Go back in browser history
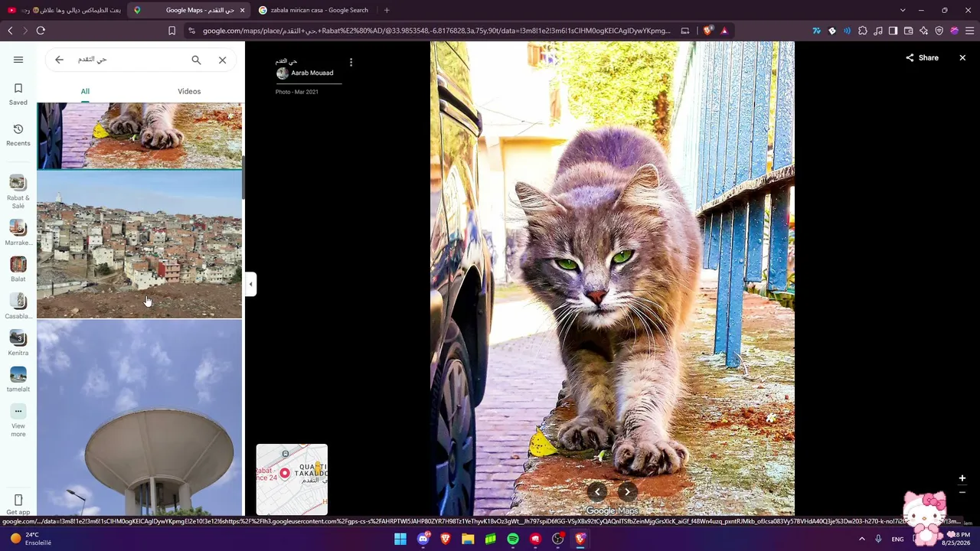Screen dimensions: 980x551 point(10,31)
